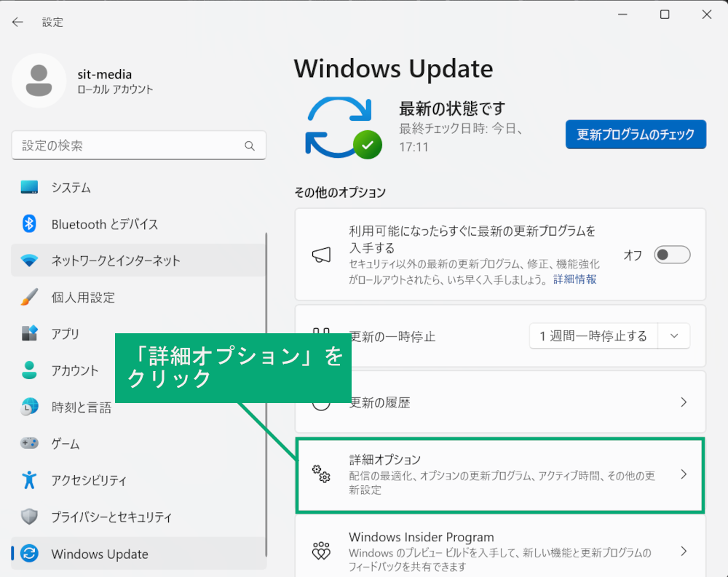Click the 詳細オプション gears icon
Viewport: 728px width, 577px height.
pyautogui.click(x=321, y=474)
